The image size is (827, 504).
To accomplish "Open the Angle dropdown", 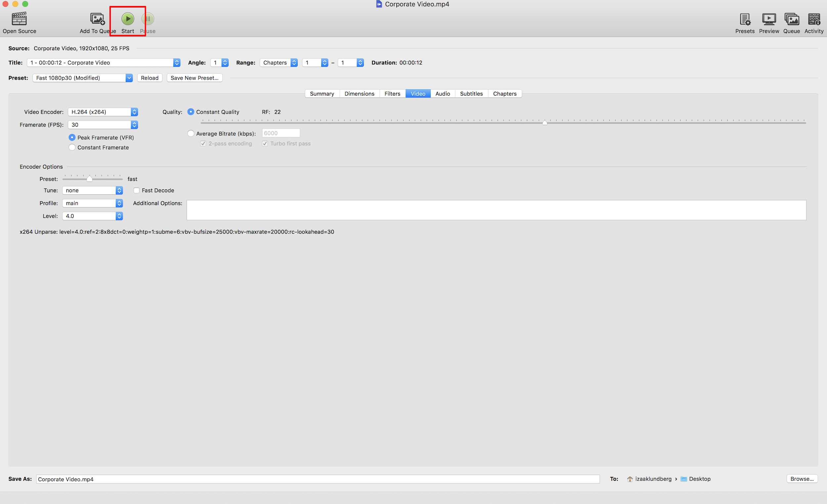I will click(x=220, y=63).
